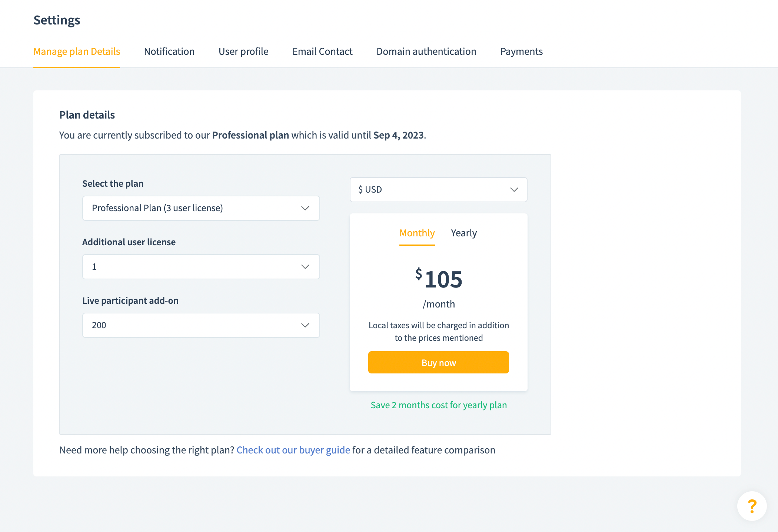Screen dimensions: 778x532
Task: Open the help question mark button
Action: [x=752, y=506]
